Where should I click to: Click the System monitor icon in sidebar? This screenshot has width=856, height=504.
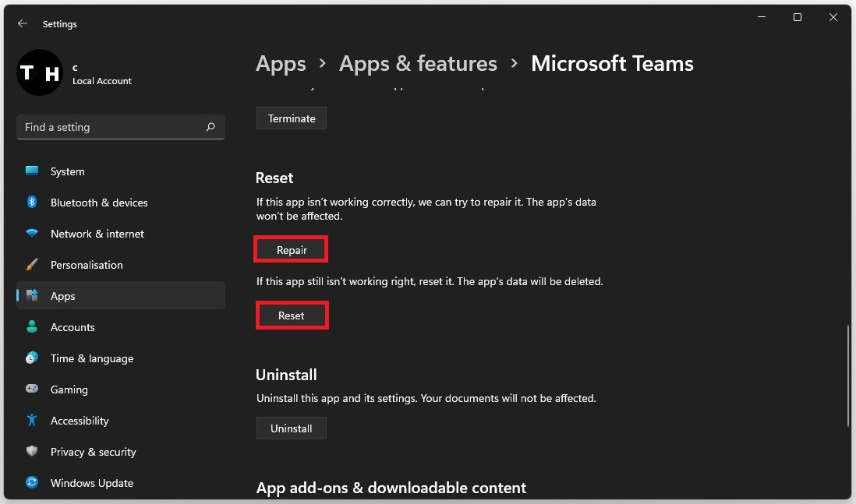click(x=32, y=171)
